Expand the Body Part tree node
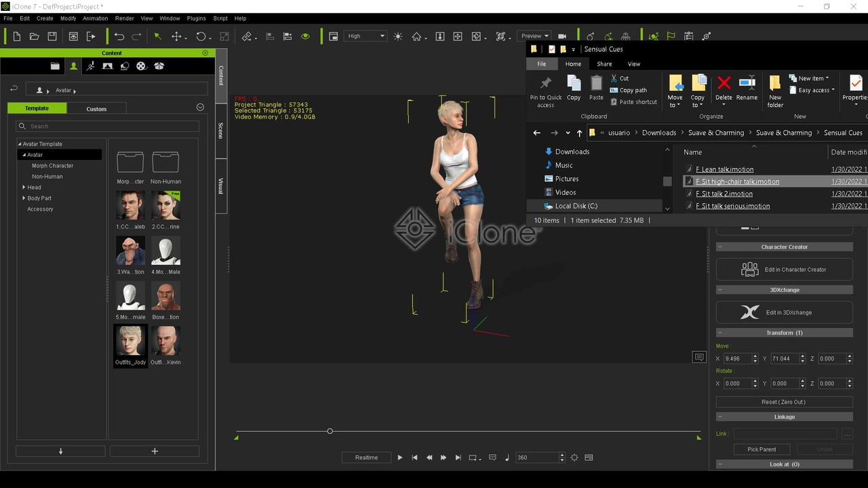 coord(24,198)
